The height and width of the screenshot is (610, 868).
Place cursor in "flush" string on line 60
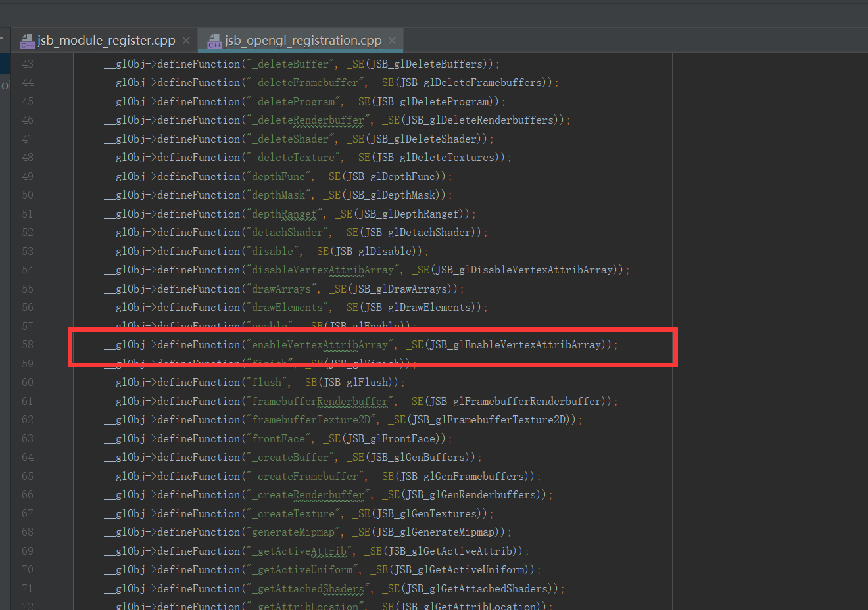click(x=266, y=383)
